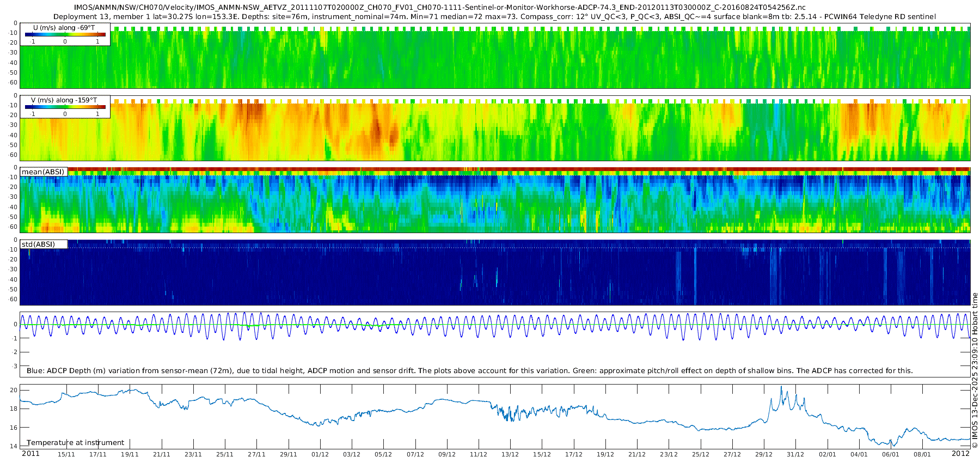
Task: Click the Deployment 13 metadata subtitle line
Action: [494, 17]
